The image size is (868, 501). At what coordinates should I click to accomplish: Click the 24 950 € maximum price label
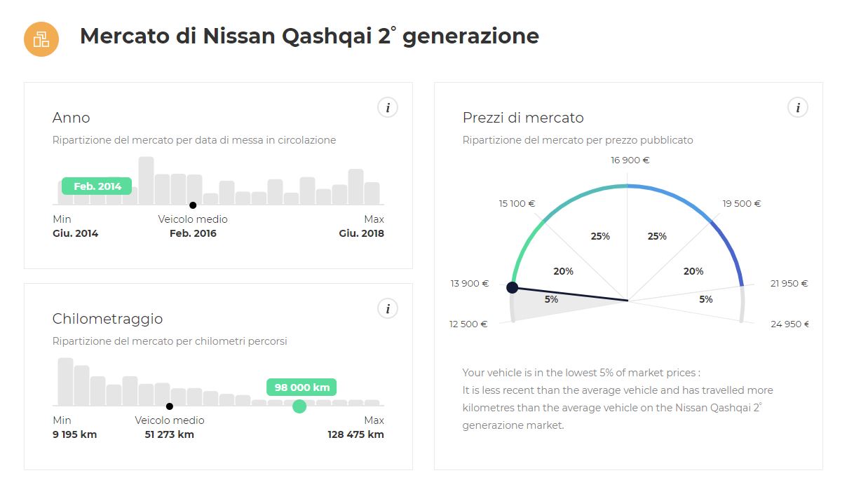[789, 324]
